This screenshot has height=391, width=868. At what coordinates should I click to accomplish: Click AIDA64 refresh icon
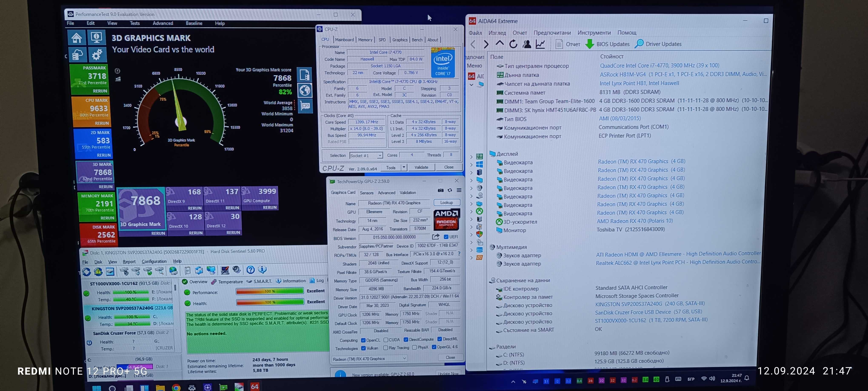coord(513,44)
